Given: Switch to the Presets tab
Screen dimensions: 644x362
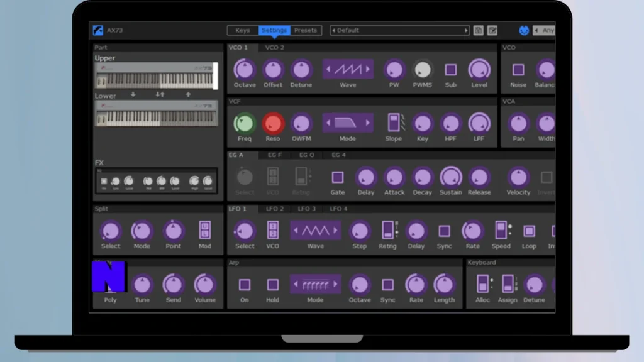Looking at the screenshot, I should click(x=306, y=30).
